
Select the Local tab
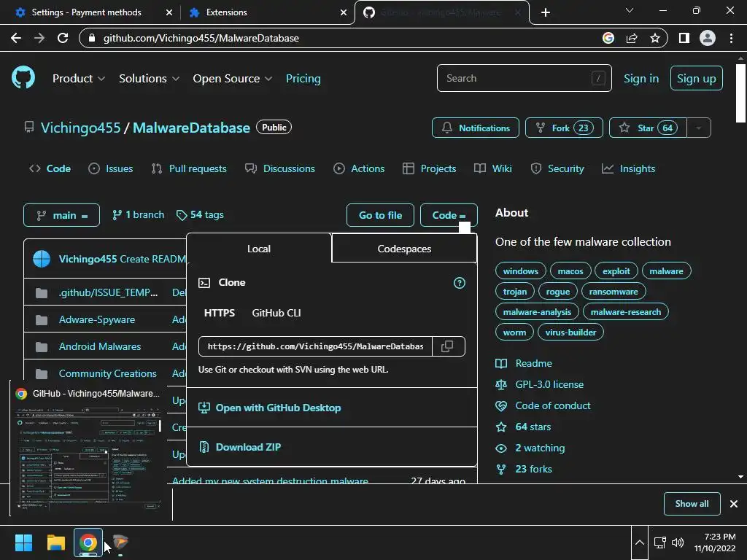pyautogui.click(x=259, y=249)
